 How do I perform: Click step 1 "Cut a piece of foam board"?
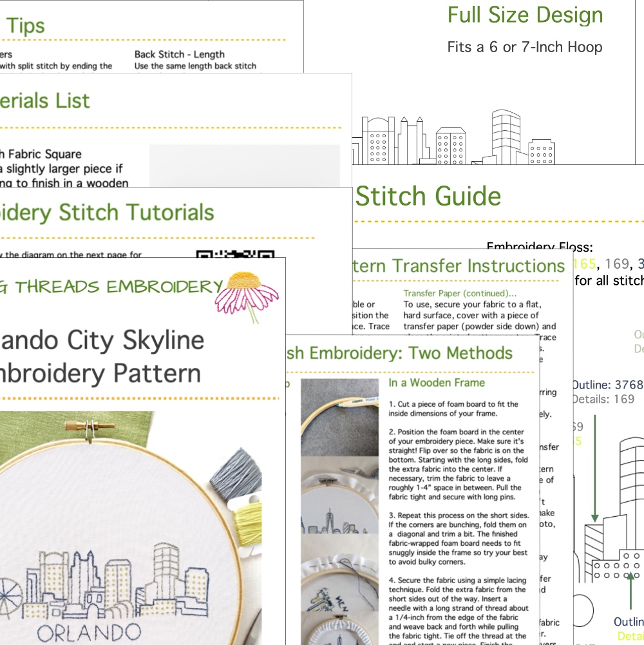pyautogui.click(x=453, y=409)
